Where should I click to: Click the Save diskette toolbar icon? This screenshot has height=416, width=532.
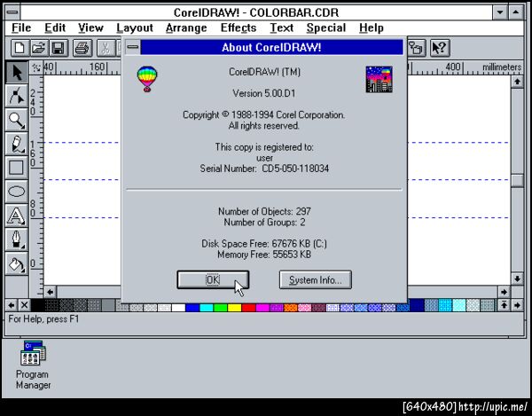coord(59,48)
